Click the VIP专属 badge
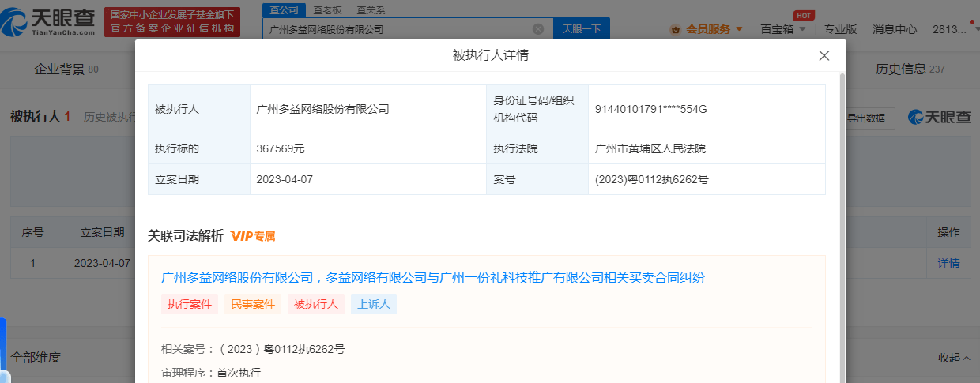980x383 pixels. click(x=253, y=236)
